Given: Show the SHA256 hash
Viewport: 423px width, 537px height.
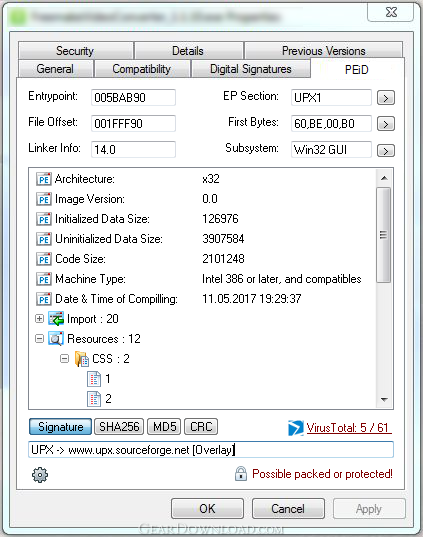Looking at the screenshot, I should click(x=119, y=427).
